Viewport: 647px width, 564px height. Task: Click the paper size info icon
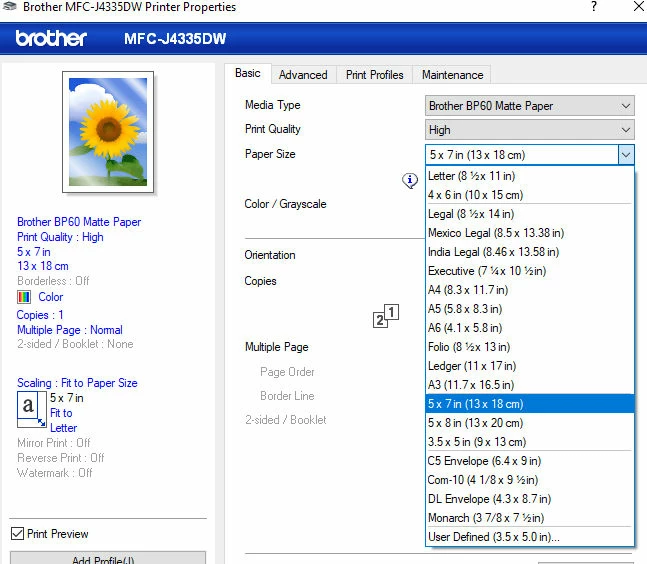tap(410, 181)
